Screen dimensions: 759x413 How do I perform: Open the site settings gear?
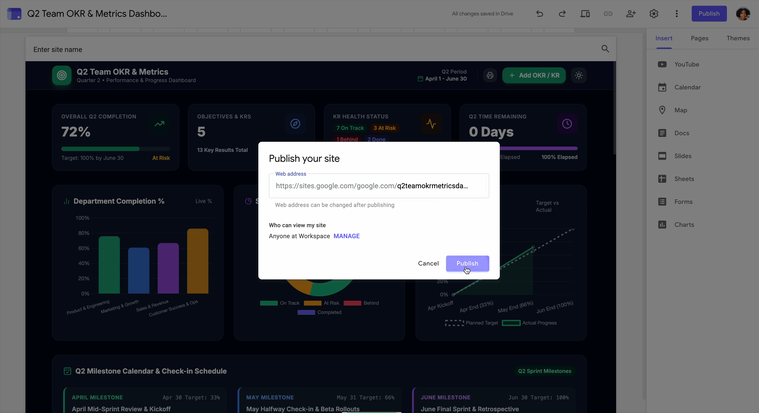pos(653,14)
